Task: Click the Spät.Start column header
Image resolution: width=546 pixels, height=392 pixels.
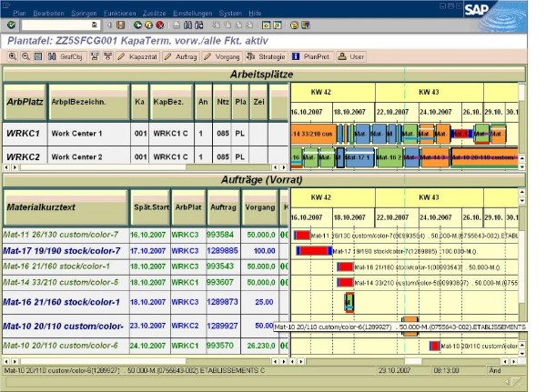Action: 148,206
